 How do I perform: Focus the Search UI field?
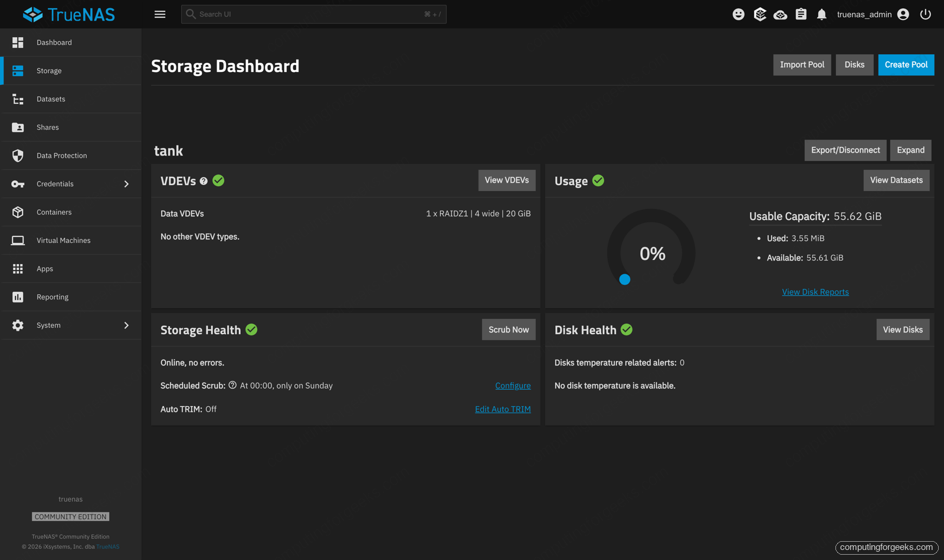pyautogui.click(x=313, y=14)
